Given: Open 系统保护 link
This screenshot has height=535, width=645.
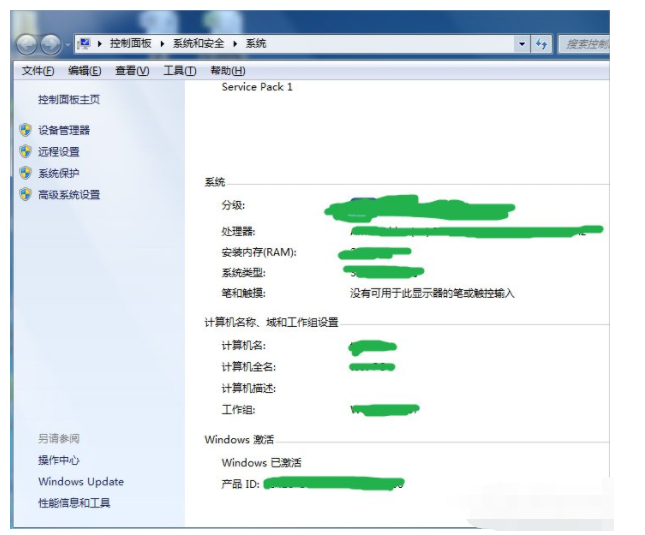Looking at the screenshot, I should pos(59,173).
